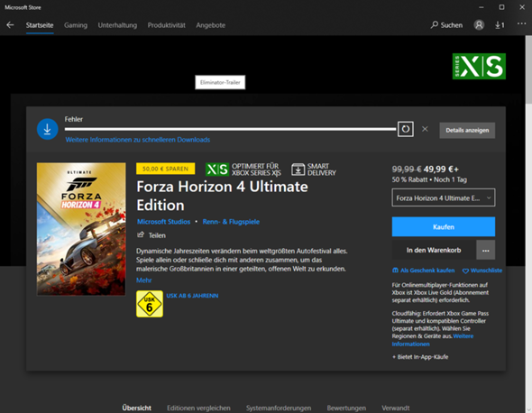Click the 49,99 €+ price text
This screenshot has width=532, height=413.
click(441, 169)
